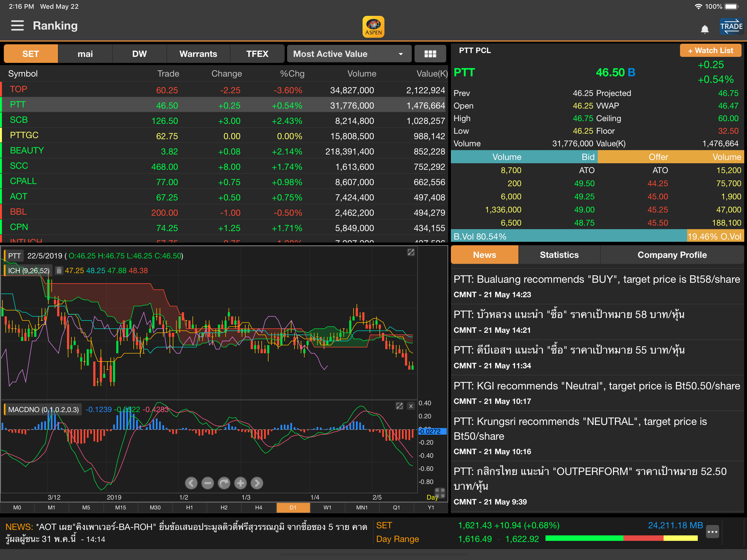Select M0 timeframe

(x=17, y=507)
